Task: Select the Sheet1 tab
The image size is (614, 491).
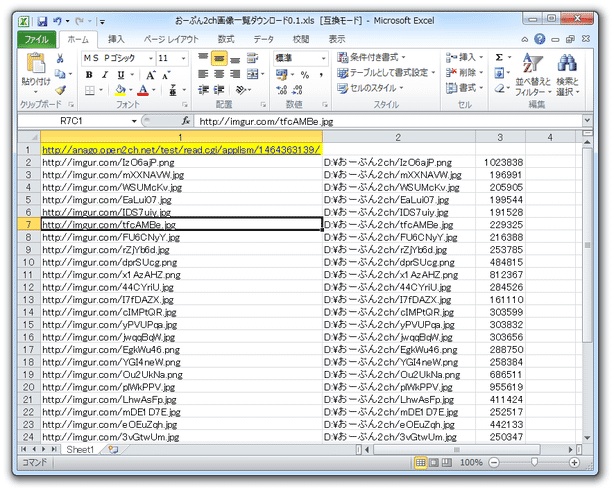Action: (x=80, y=449)
